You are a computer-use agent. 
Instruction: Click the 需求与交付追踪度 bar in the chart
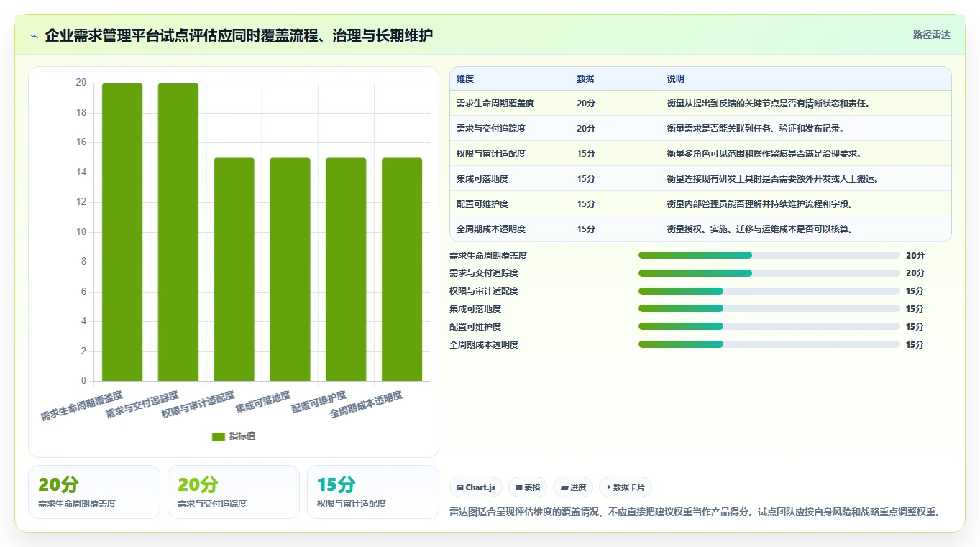(x=178, y=232)
